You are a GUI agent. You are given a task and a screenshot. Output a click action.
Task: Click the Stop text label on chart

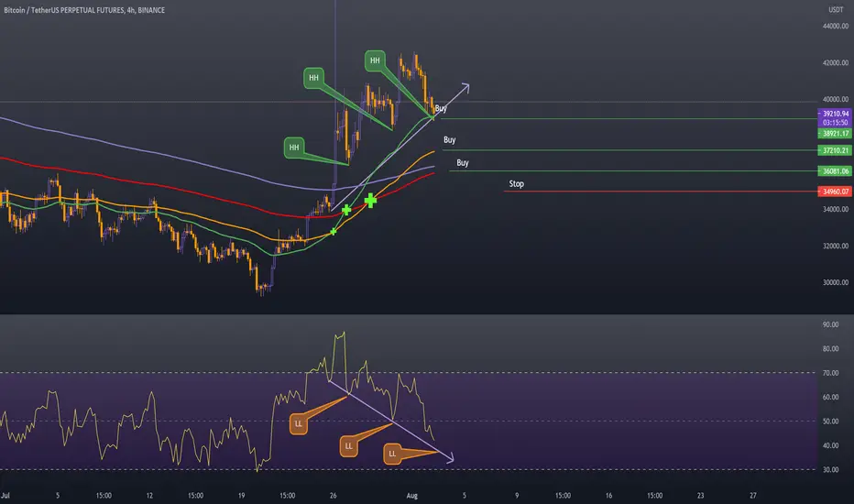tap(516, 183)
